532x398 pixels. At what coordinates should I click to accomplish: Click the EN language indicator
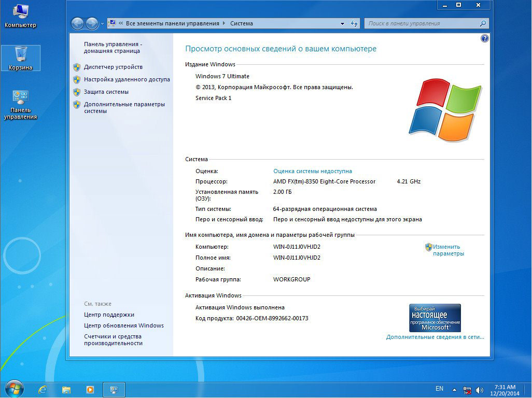439,389
